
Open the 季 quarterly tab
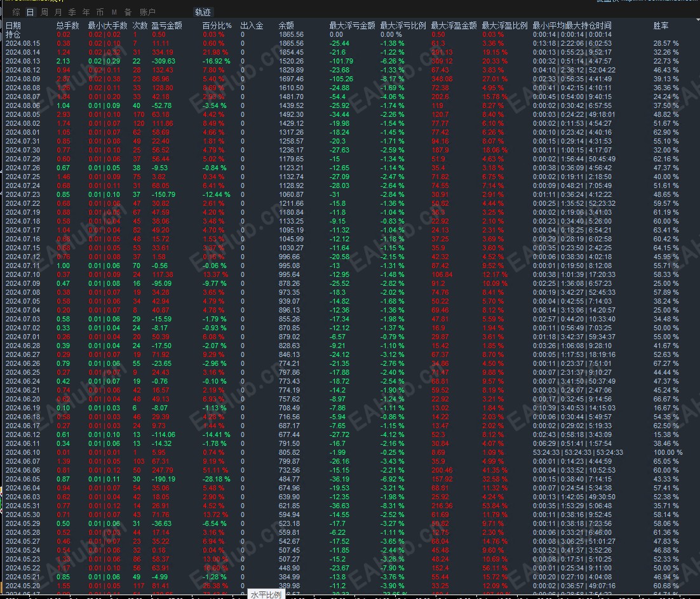point(72,12)
